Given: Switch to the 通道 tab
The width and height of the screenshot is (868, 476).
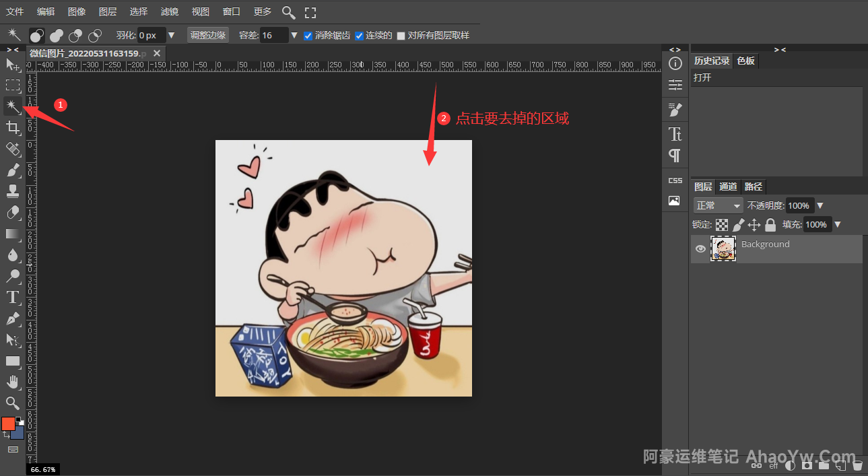Looking at the screenshot, I should [728, 186].
